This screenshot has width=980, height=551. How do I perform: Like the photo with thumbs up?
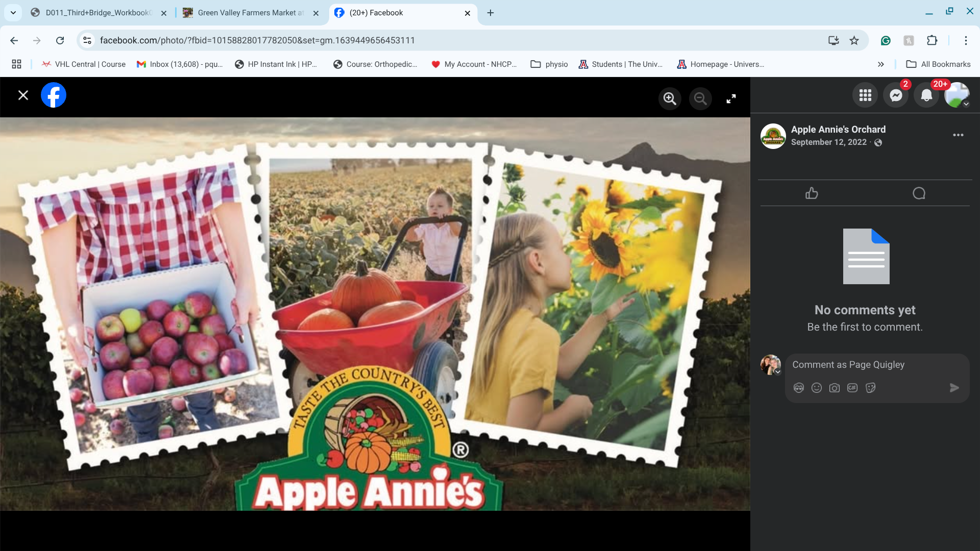812,193
